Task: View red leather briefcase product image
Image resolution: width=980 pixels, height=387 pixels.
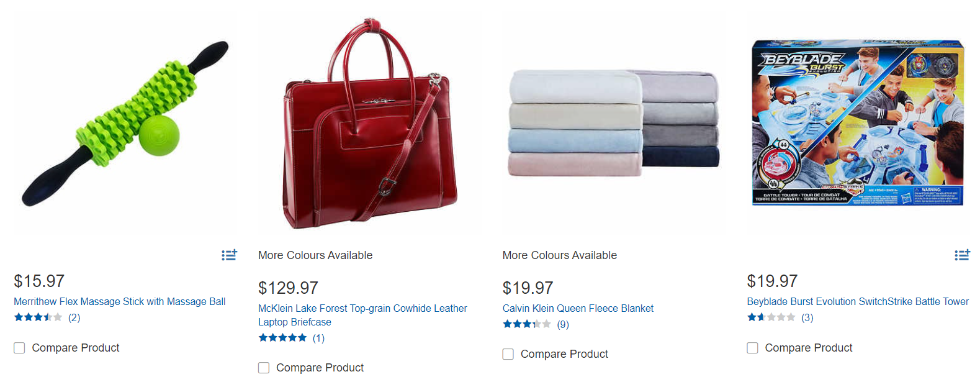Action: click(x=371, y=123)
